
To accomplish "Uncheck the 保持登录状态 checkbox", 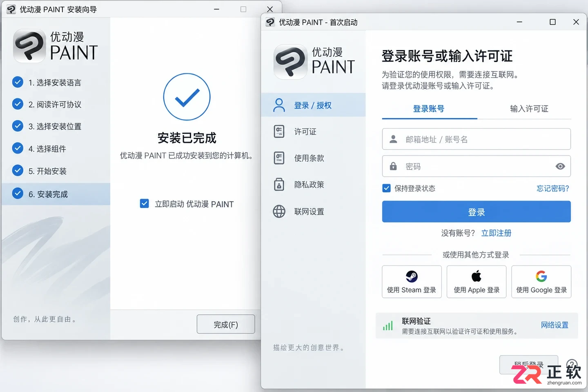I will point(386,188).
